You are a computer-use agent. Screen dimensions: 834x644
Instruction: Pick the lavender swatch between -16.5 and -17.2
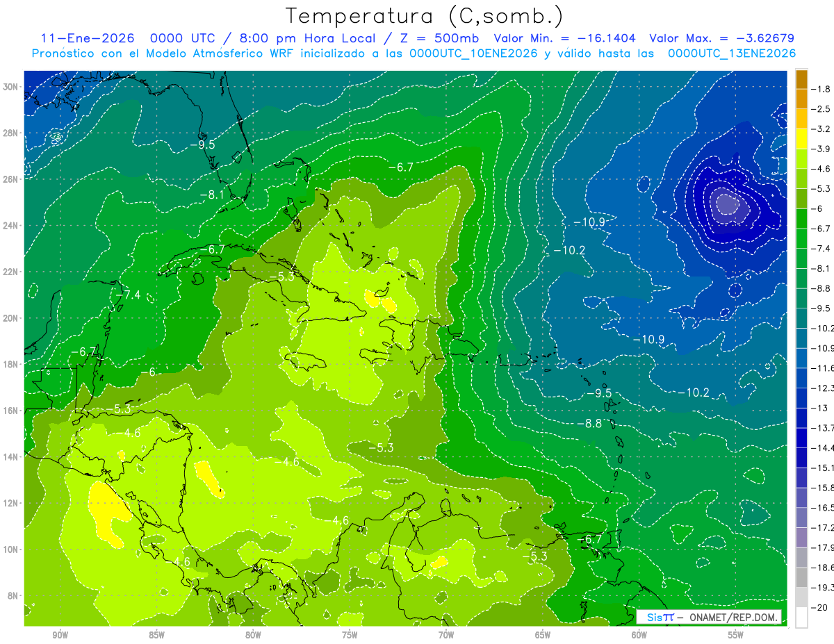(x=801, y=518)
